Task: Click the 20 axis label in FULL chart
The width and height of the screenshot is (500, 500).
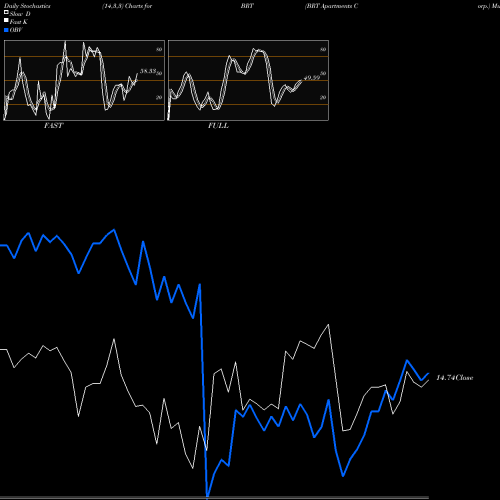Action: tap(323, 98)
